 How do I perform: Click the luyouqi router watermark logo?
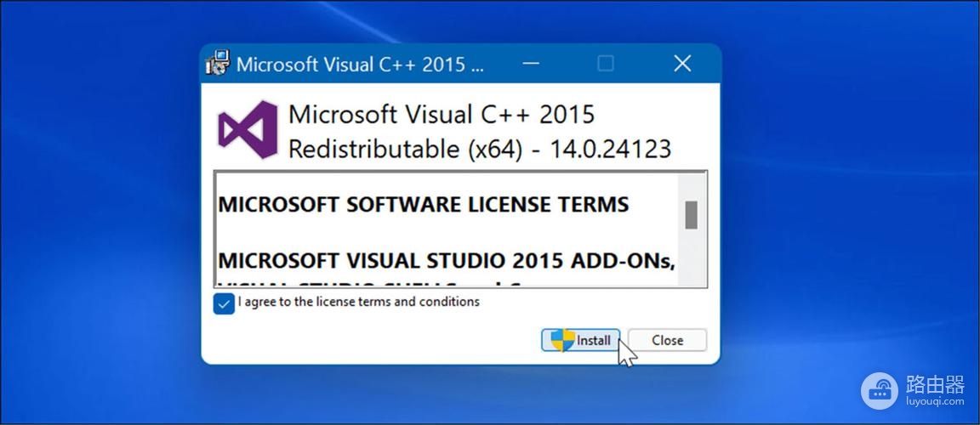tap(879, 390)
